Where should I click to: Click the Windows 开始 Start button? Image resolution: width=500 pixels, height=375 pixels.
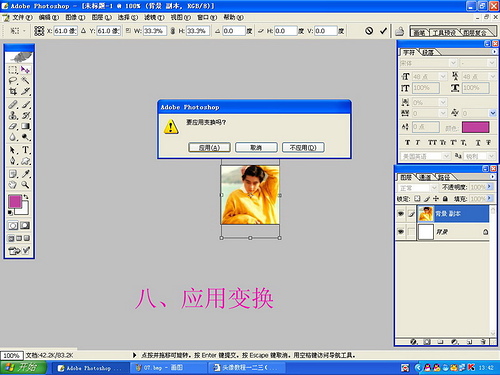point(23,368)
